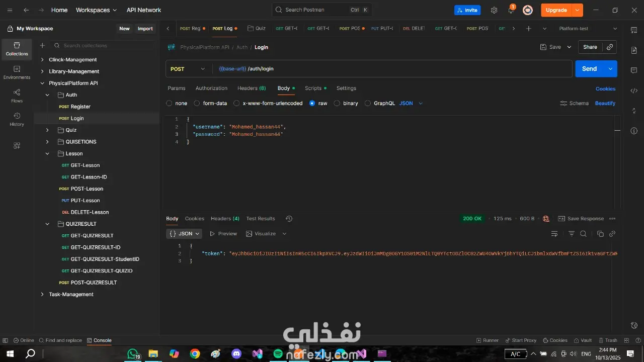644x362 pixels.
Task: Search within the response body
Action: pyautogui.click(x=583, y=234)
